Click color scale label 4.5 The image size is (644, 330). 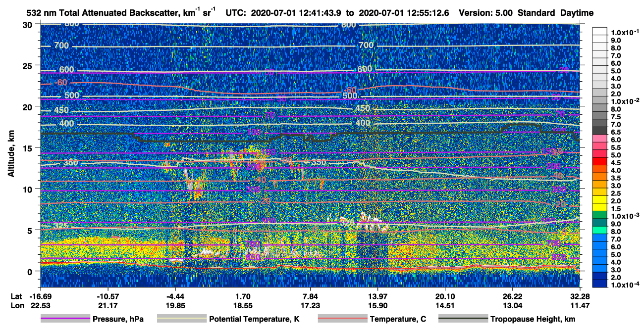(x=615, y=163)
